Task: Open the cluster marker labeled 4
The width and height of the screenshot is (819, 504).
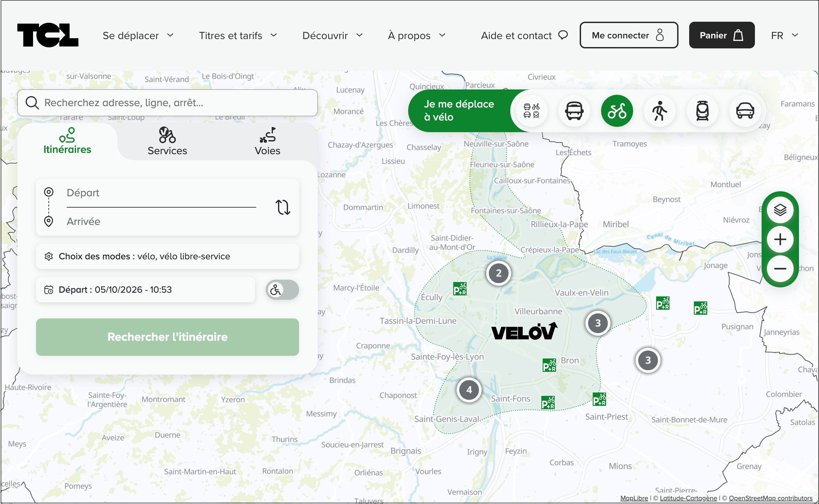Action: (x=469, y=390)
